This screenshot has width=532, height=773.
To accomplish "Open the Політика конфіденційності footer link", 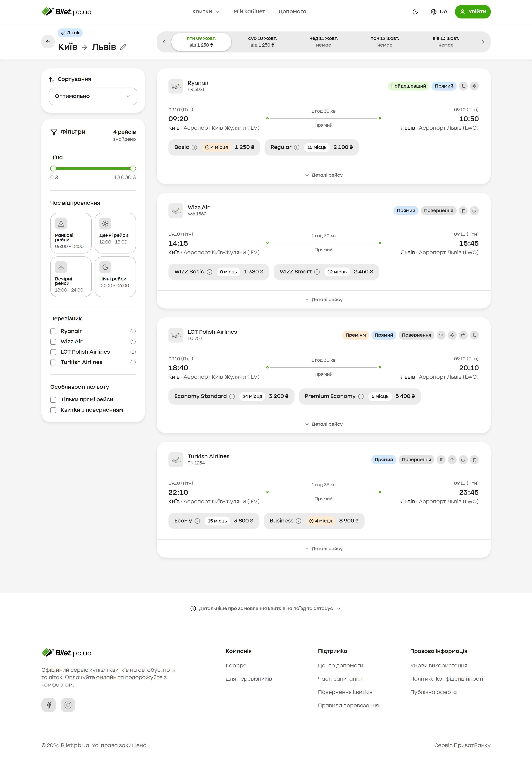I will [446, 679].
